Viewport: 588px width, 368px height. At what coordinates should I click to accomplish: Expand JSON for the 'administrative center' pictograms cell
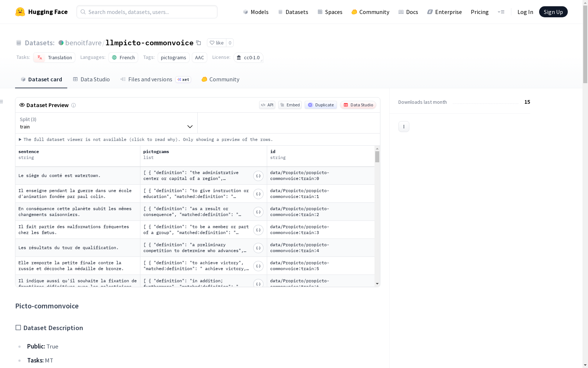[x=258, y=176]
